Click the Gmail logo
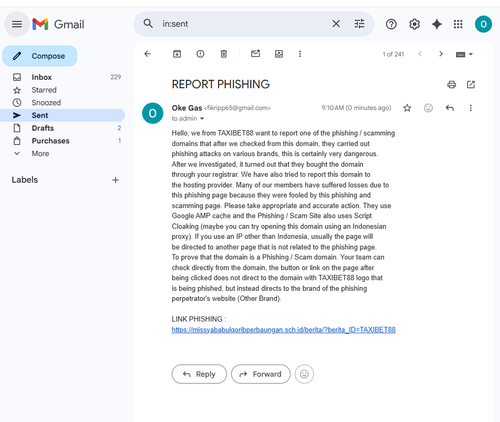500x422 pixels. pyautogui.click(x=58, y=24)
